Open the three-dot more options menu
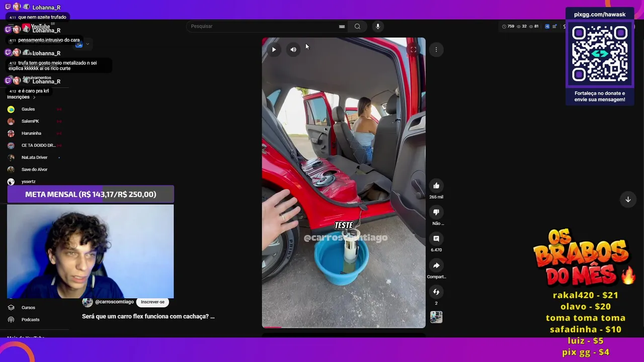 (436, 49)
